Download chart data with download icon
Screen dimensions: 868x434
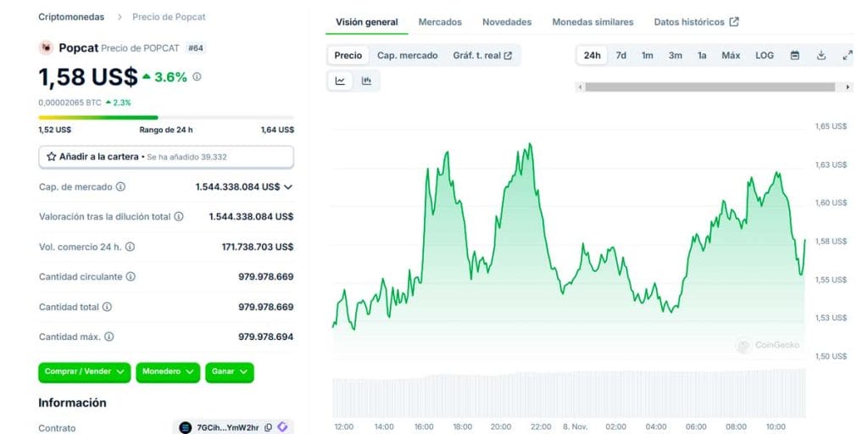pos(821,55)
